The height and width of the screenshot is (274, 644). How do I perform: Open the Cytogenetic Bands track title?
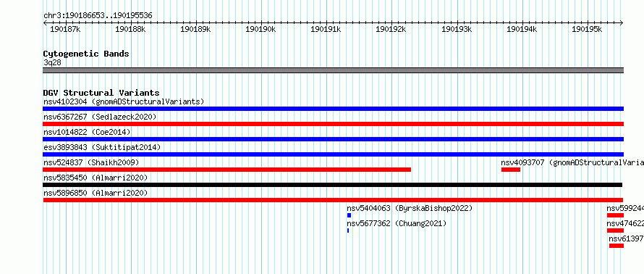click(x=86, y=54)
